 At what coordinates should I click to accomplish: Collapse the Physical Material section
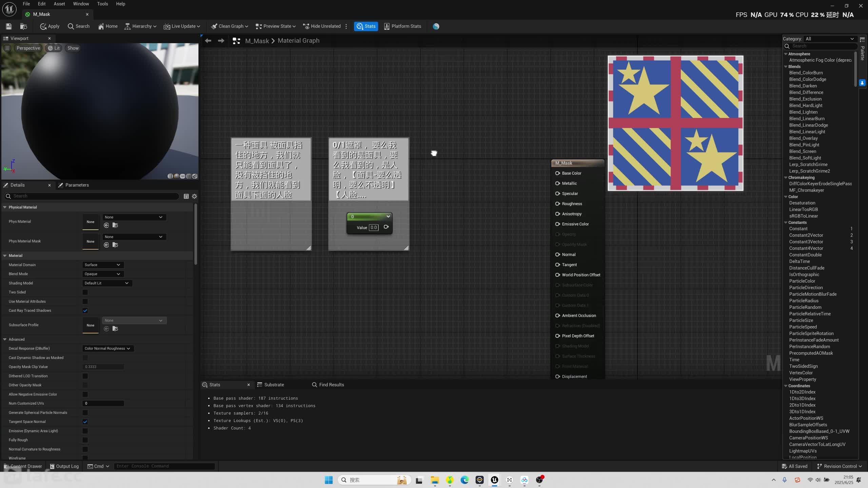pyautogui.click(x=5, y=207)
